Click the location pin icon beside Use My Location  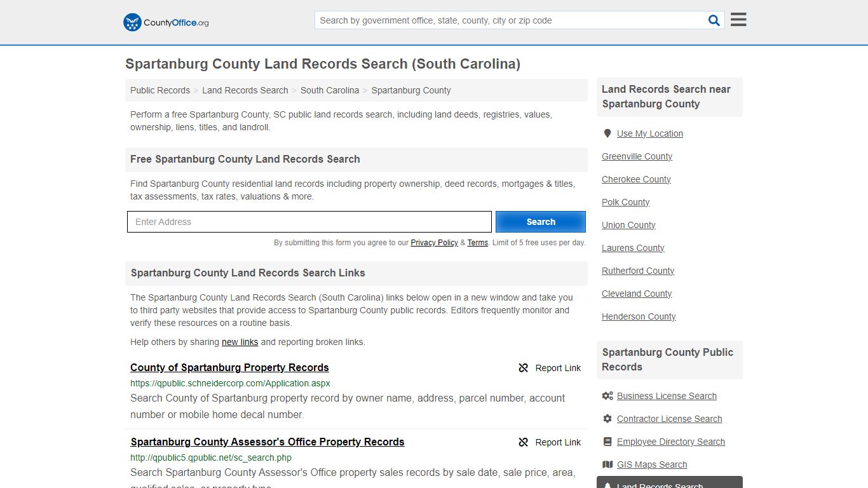607,133
